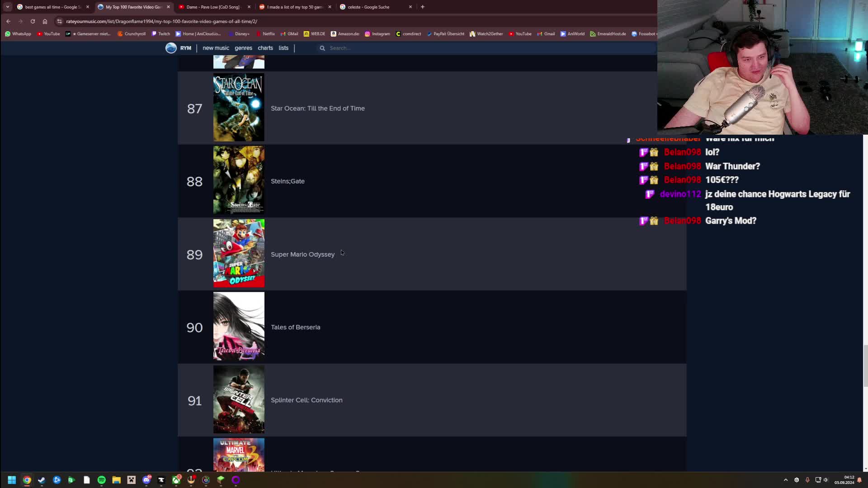The width and height of the screenshot is (868, 488).
Task: Open genres in RYM menu
Action: (243, 48)
